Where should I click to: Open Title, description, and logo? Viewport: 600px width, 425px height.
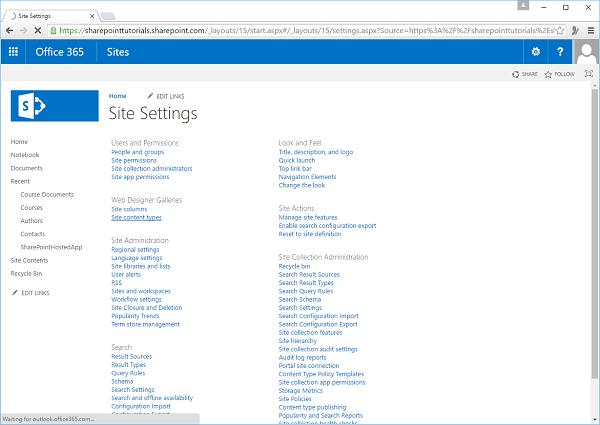316,152
